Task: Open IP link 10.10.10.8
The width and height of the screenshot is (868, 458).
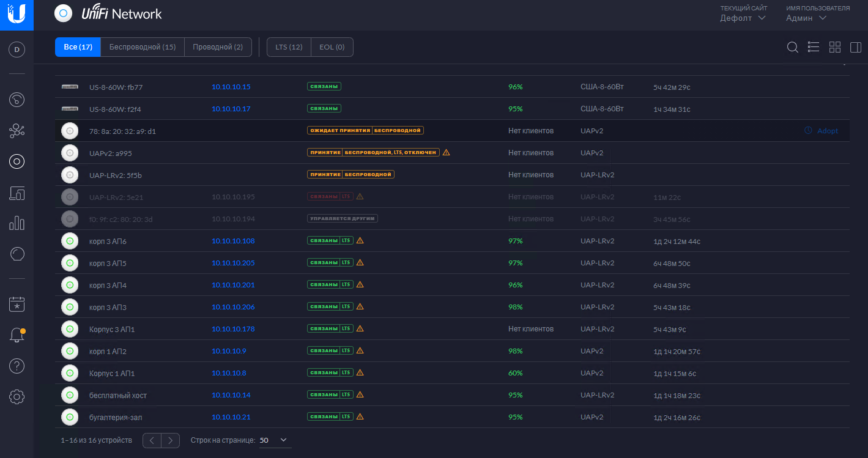Action: click(x=229, y=373)
